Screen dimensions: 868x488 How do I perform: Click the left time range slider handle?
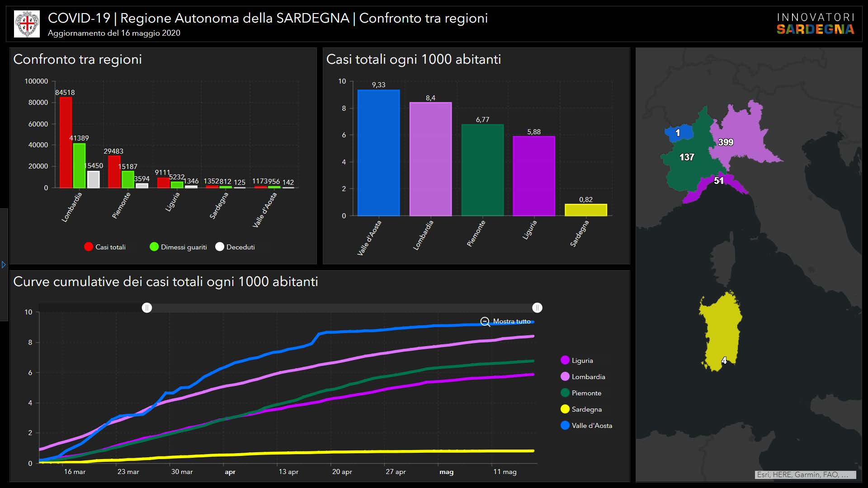[147, 308]
